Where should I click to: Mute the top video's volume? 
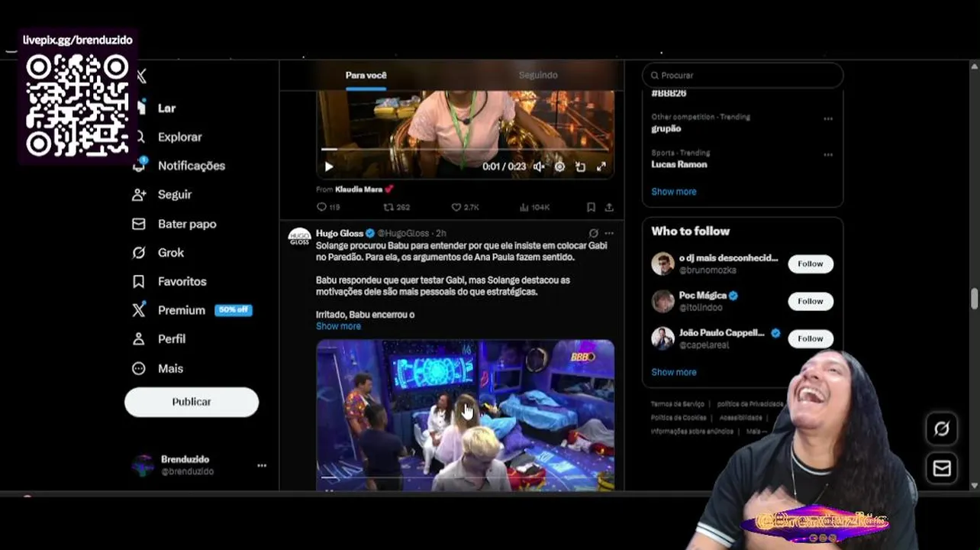(539, 167)
